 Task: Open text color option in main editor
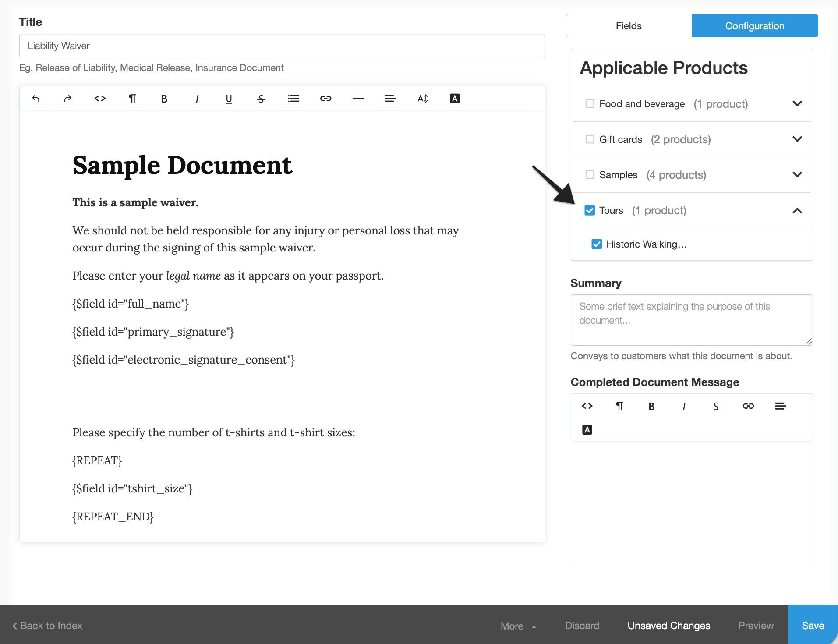(455, 99)
